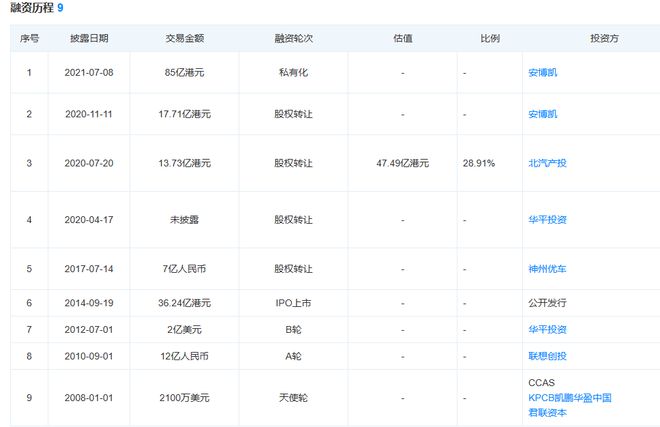Click the 交易金额 column header

click(x=184, y=38)
